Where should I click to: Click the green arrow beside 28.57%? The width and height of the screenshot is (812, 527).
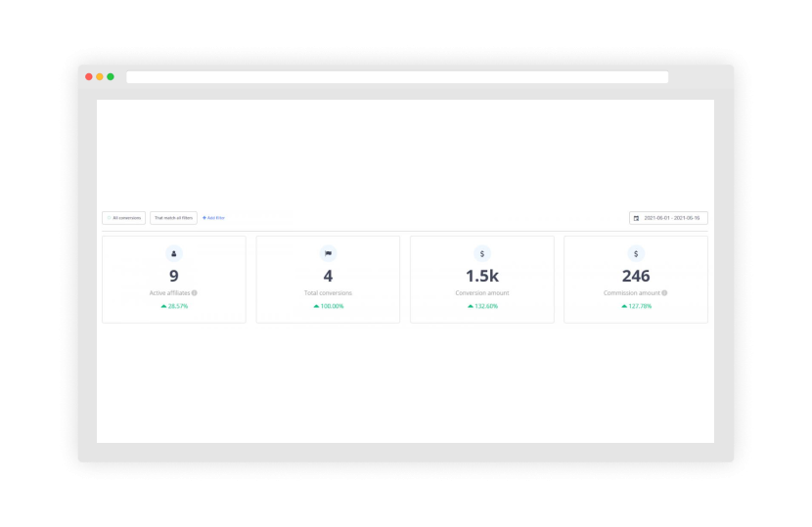(163, 306)
